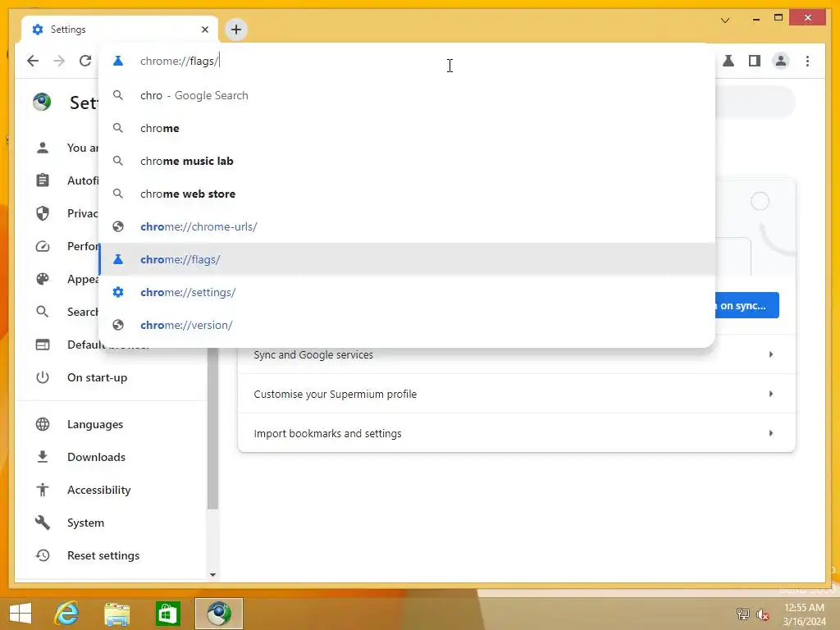Expand Import bookmarks and settings row
The height and width of the screenshot is (630, 840).
(x=517, y=433)
